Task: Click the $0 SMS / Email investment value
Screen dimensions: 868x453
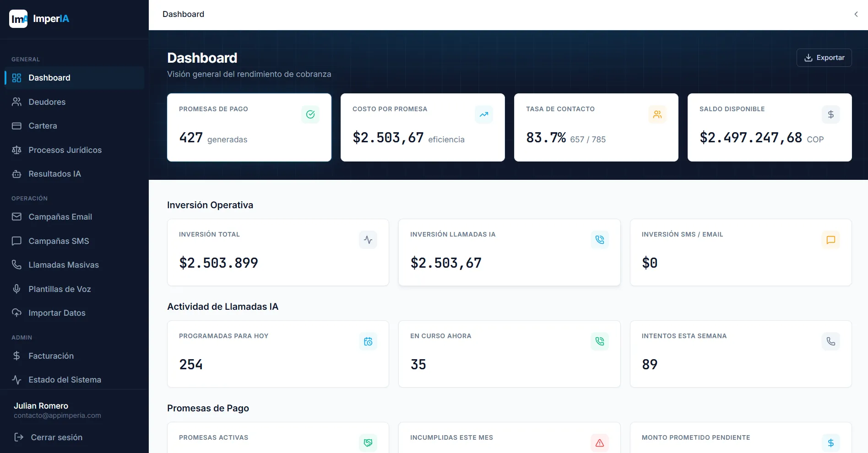Action: click(x=650, y=263)
